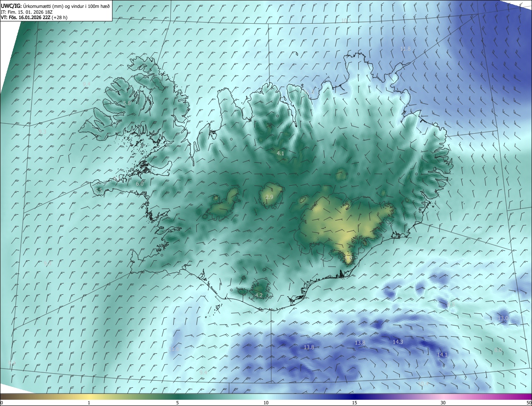Screen dimensions: 532x406
Task: Click the 'VT: Fös. 16.01.2026 22Z (+28 h)' line
Action: tap(34, 17)
